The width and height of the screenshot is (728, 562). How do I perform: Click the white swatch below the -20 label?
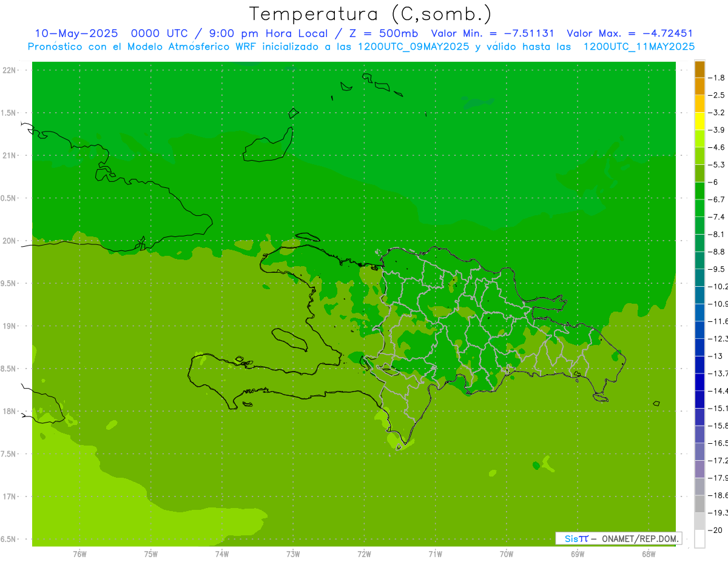[x=699, y=539]
